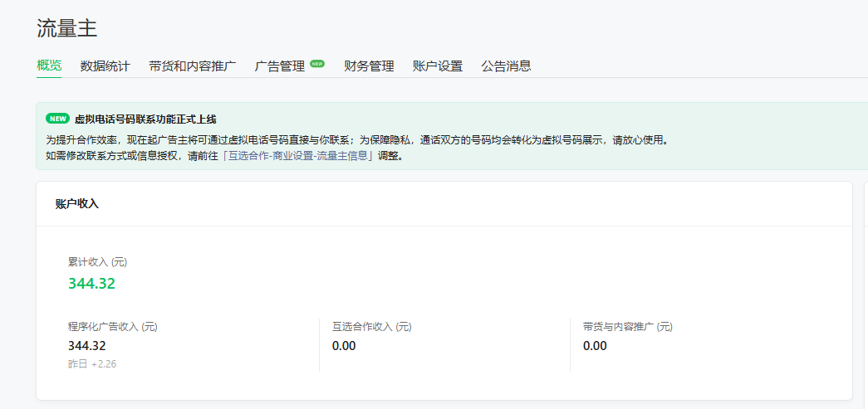
Task: Click the 带货与内容推广 (元) income label
Action: 627,327
